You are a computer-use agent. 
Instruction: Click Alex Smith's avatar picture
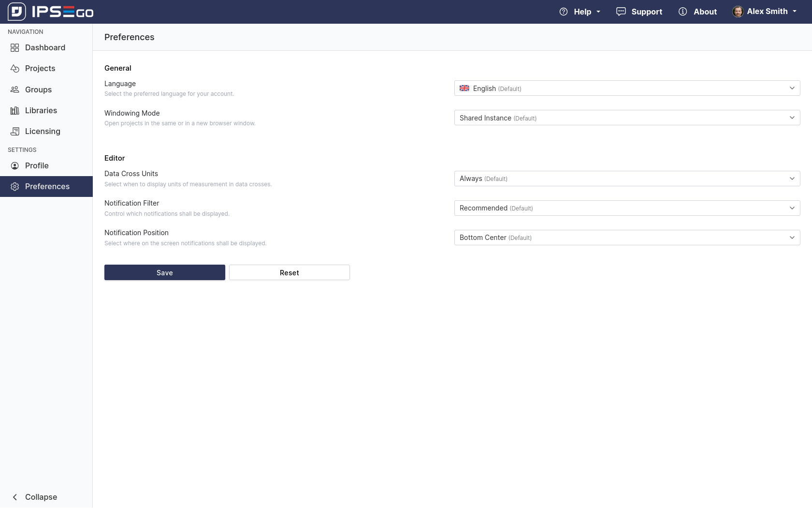pos(738,12)
